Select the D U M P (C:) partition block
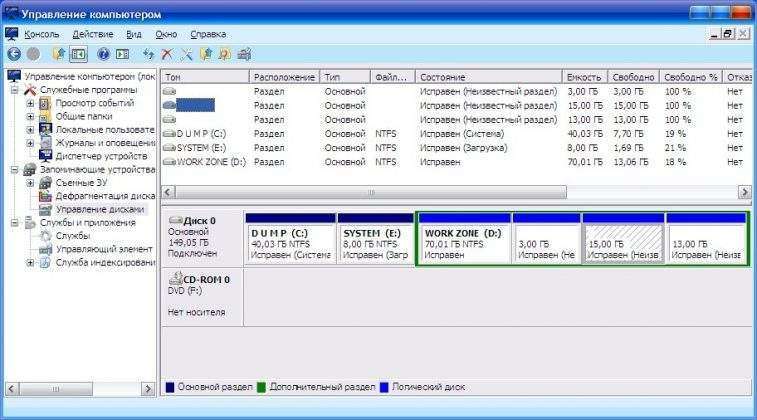The image size is (757, 420). [291, 238]
